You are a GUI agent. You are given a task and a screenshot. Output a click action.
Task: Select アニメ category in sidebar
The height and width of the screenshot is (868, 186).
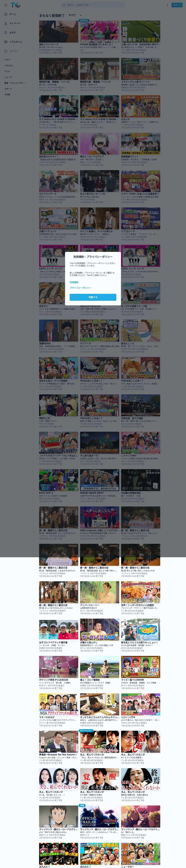(7, 71)
